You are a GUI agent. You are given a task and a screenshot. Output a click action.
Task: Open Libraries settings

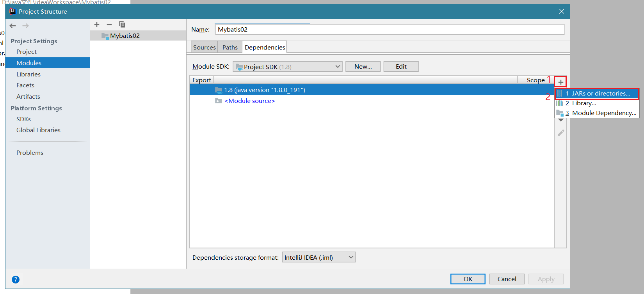[x=28, y=74]
